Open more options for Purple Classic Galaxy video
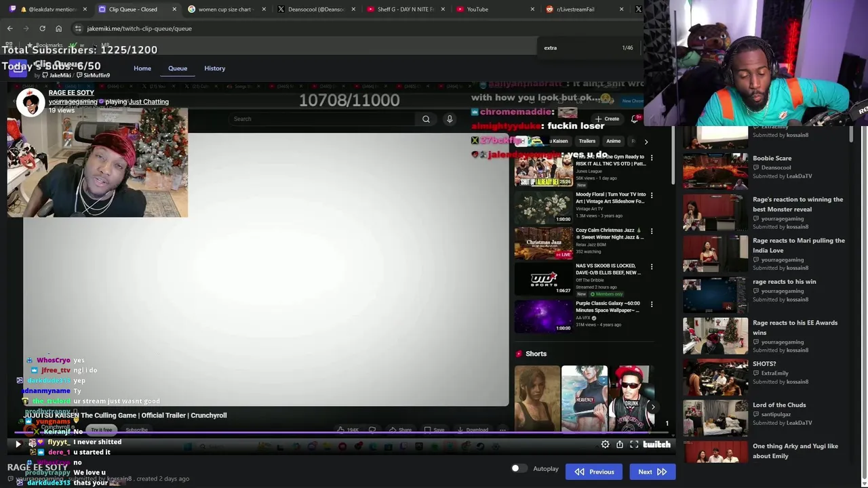868x488 pixels. (652, 304)
